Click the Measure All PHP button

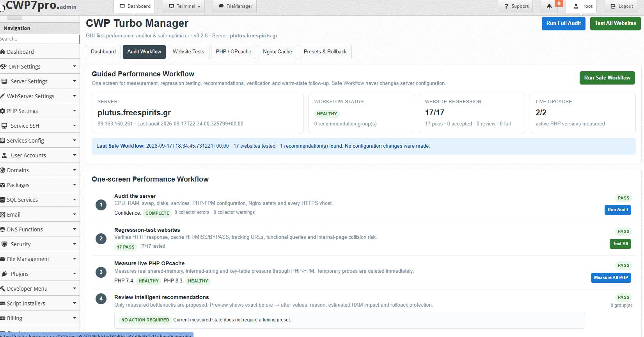[611, 278]
